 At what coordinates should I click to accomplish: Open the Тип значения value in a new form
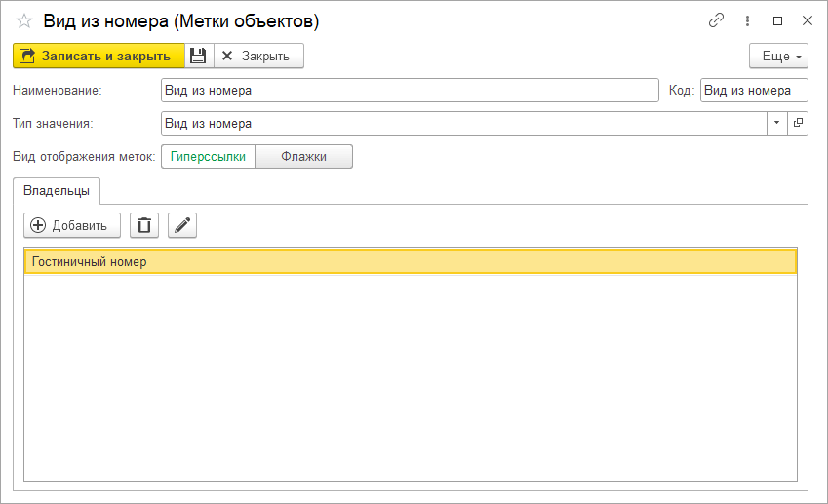(x=798, y=124)
